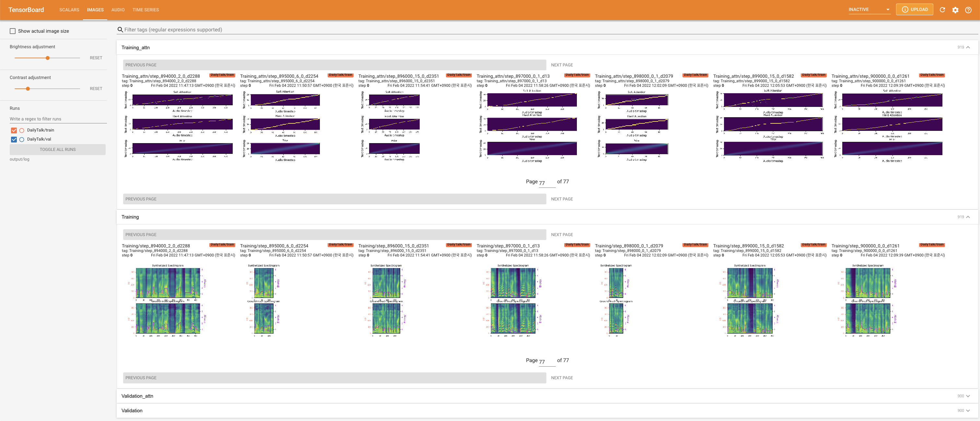Collapse Training_attn section with chevron icon
980x421 pixels.
(968, 47)
